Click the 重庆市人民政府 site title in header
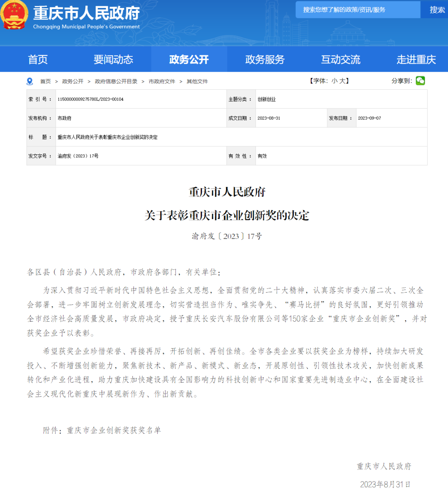The height and width of the screenshot is (489, 448). [x=86, y=13]
